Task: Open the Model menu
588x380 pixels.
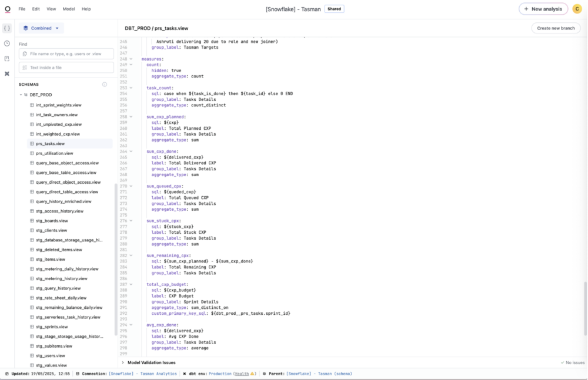Action: pyautogui.click(x=68, y=9)
